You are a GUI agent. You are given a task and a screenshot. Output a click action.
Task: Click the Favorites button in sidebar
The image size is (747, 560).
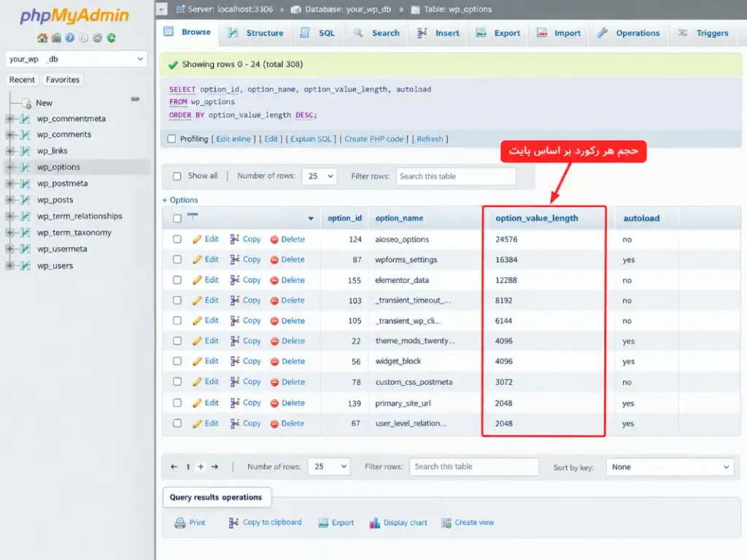[63, 79]
